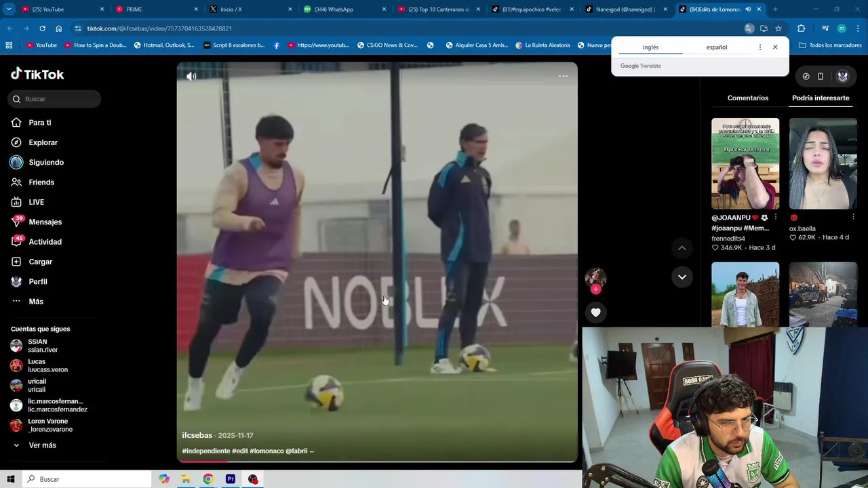Select inglés in translate popup
The image size is (868, 488).
[x=650, y=47]
